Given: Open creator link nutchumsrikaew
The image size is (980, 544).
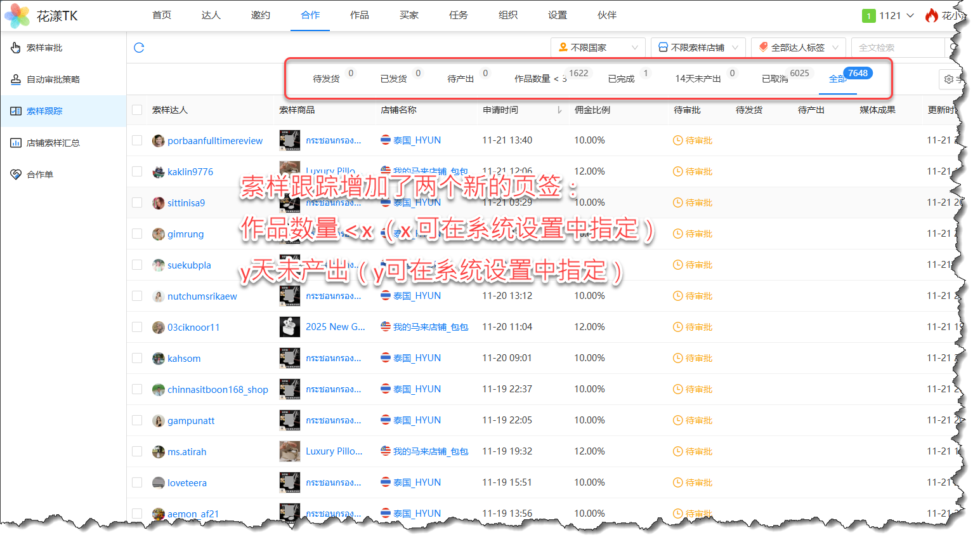Looking at the screenshot, I should click(x=202, y=296).
